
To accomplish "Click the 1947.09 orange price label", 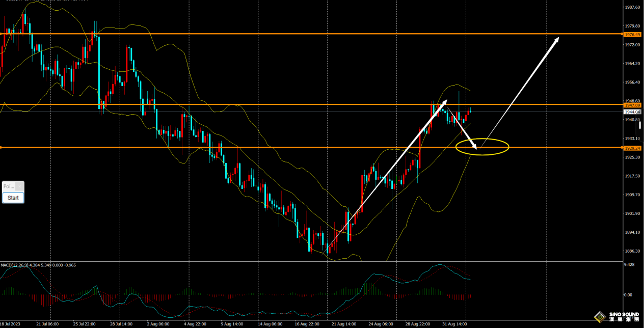I will pyautogui.click(x=632, y=105).
